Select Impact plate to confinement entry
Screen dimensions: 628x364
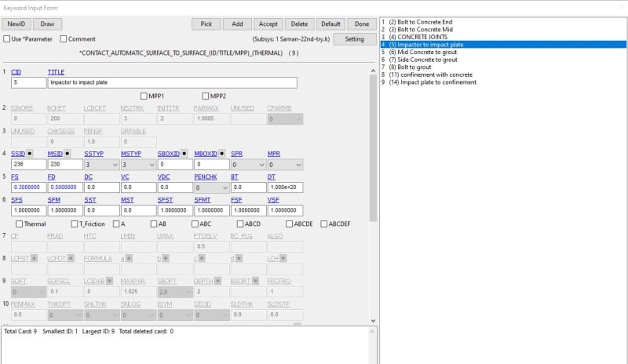point(433,82)
